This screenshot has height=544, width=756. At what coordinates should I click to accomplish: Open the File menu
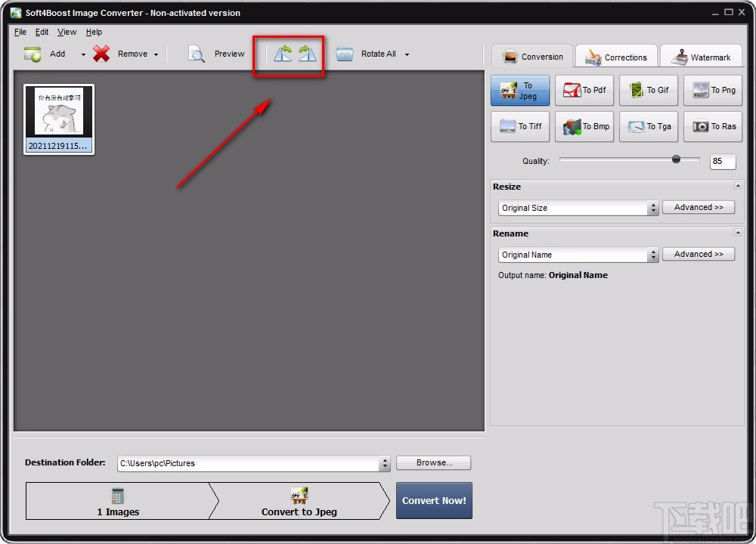pos(20,32)
